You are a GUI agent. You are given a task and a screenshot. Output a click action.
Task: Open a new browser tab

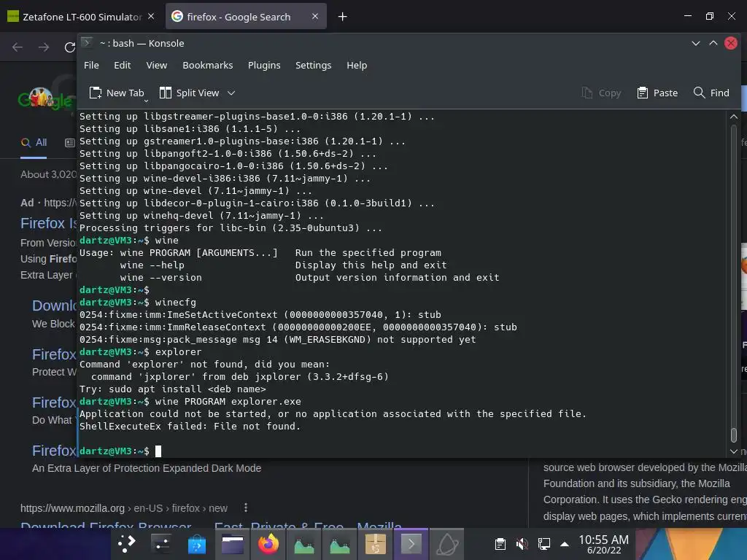342,17
